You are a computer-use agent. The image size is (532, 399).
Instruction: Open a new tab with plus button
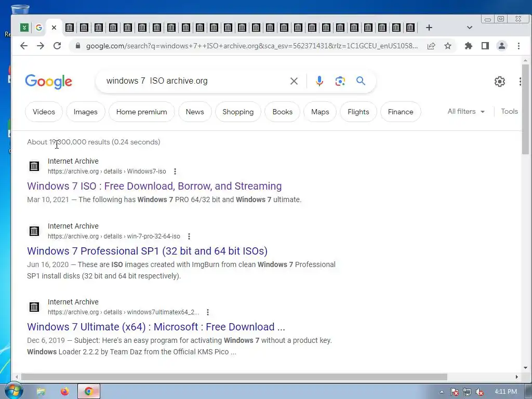tap(429, 28)
